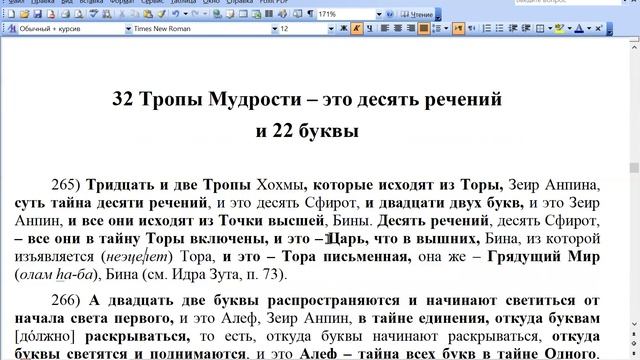Open the Columns layout button

point(269,14)
